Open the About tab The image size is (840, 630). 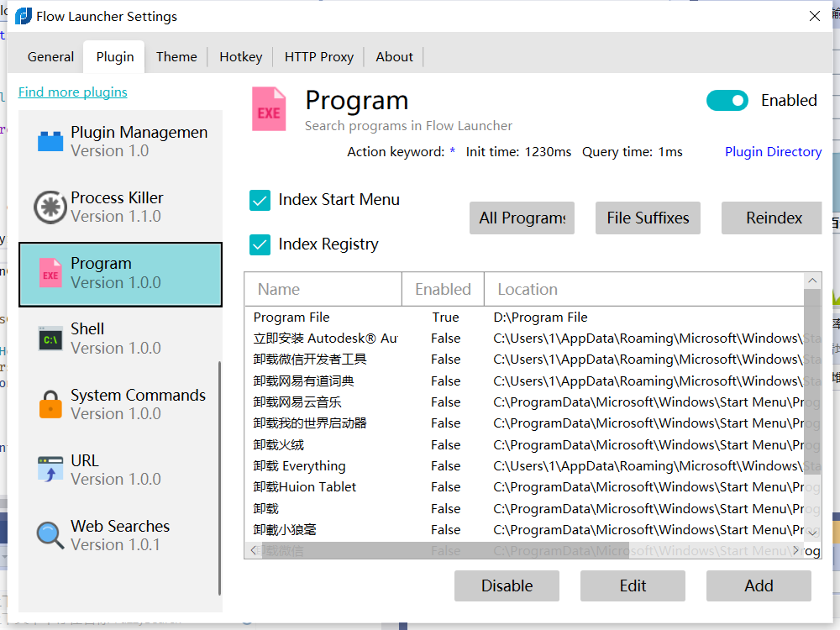point(394,57)
